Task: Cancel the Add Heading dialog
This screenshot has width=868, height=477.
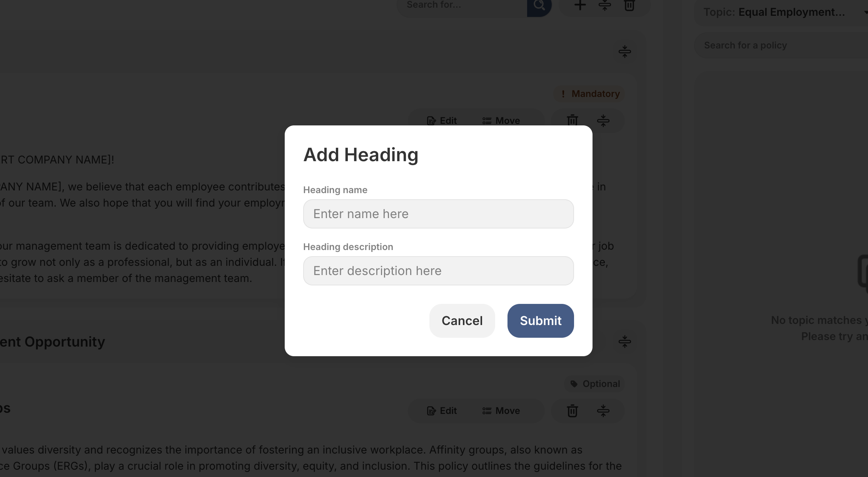Action: 462,320
